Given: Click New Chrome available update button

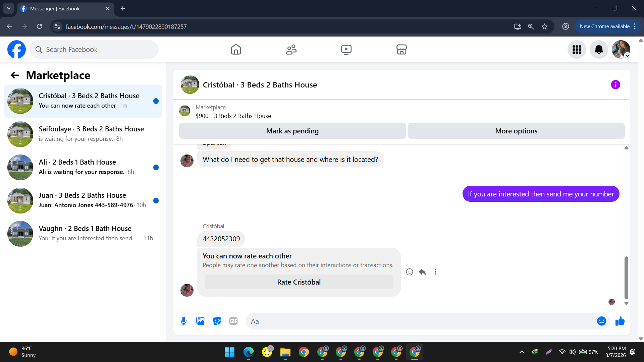Looking at the screenshot, I should pyautogui.click(x=607, y=26).
